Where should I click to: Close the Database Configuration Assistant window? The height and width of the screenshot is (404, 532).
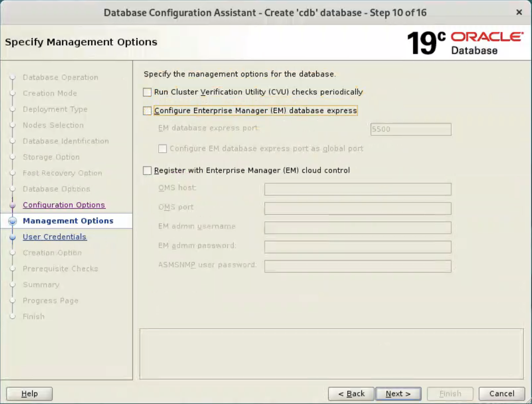pyautogui.click(x=519, y=12)
